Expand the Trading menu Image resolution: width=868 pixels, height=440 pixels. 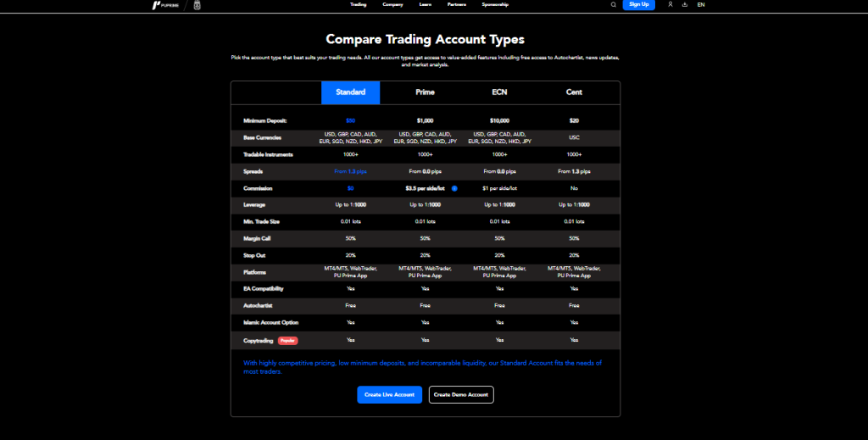point(358,4)
